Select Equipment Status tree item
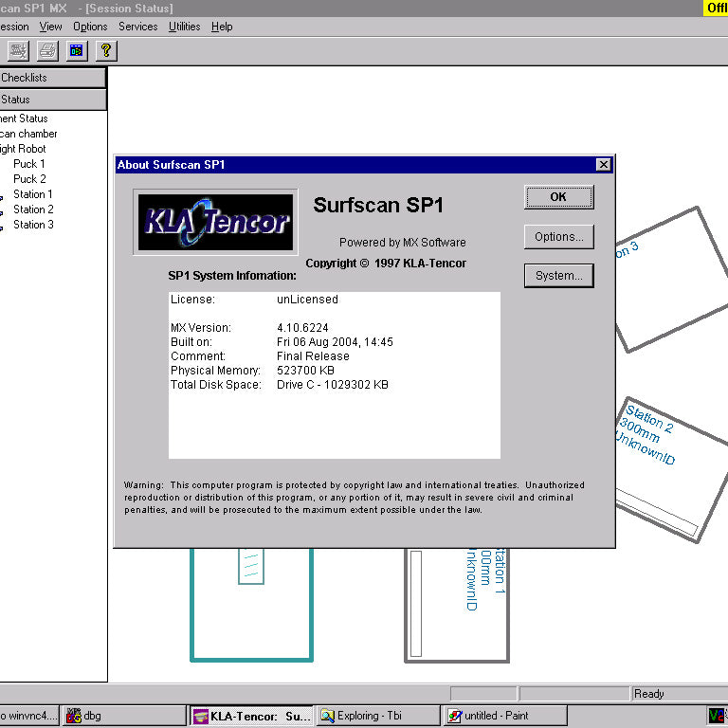The height and width of the screenshot is (728, 728). (24, 118)
